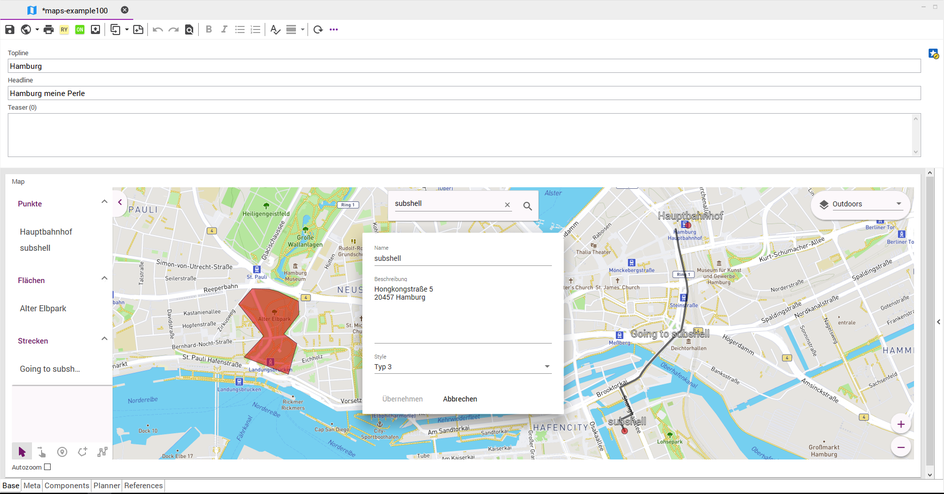Select the pointer selection tool
The height and width of the screenshot is (494, 944).
pyautogui.click(x=22, y=452)
